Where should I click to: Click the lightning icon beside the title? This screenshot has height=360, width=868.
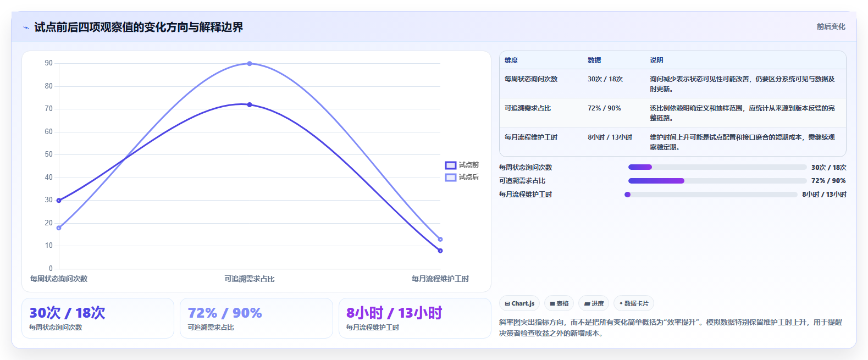click(x=26, y=27)
